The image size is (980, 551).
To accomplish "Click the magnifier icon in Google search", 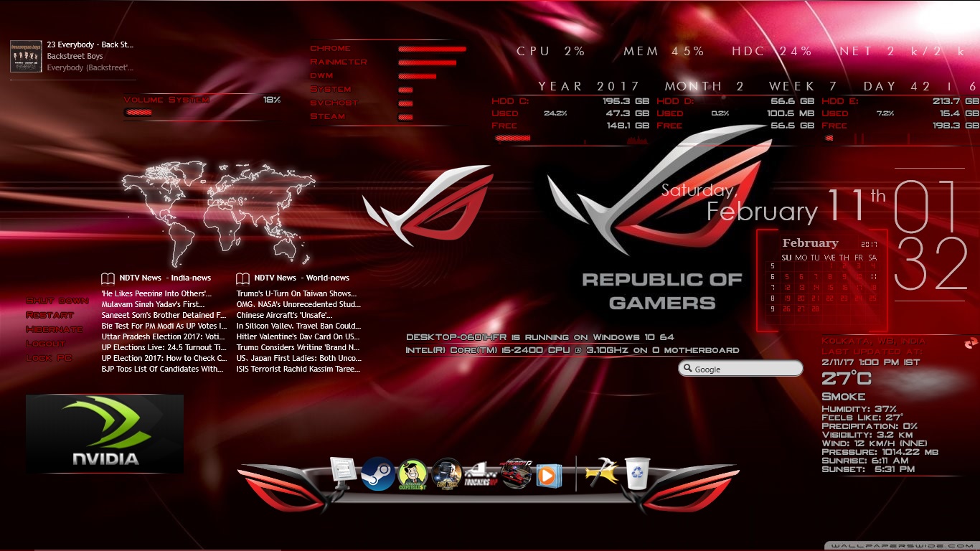I will point(687,368).
